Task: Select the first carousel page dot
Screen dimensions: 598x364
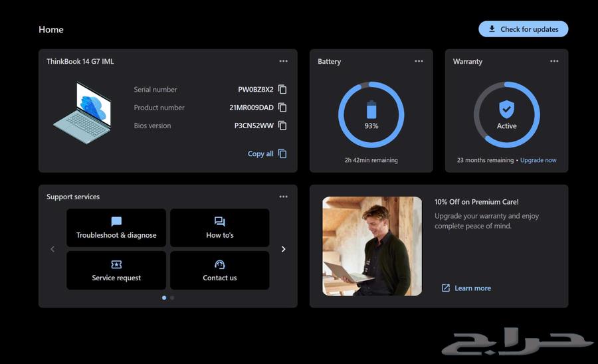Action: (164, 298)
